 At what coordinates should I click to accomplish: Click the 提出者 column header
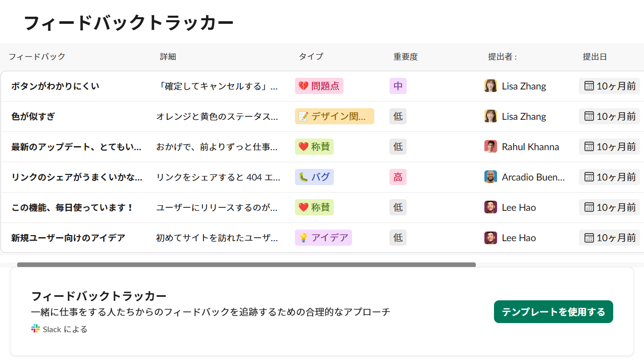[x=502, y=57]
